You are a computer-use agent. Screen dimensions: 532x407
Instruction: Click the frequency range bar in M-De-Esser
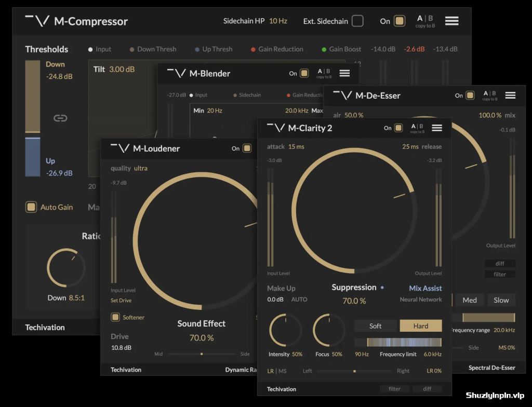tap(484, 318)
